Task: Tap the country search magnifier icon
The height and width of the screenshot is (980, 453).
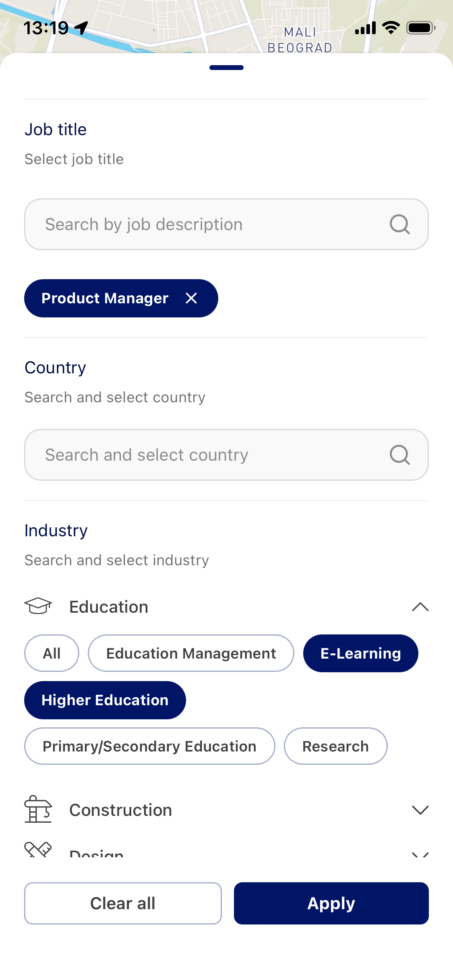Action: tap(399, 455)
